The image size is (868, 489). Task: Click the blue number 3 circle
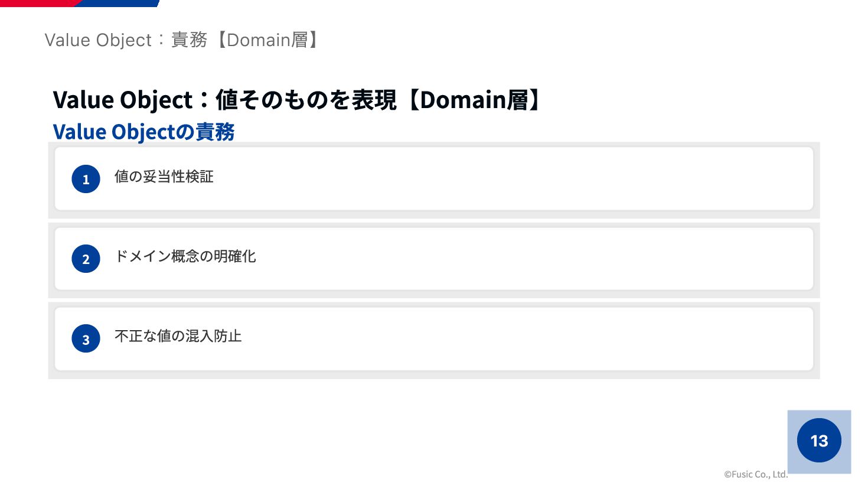86,338
